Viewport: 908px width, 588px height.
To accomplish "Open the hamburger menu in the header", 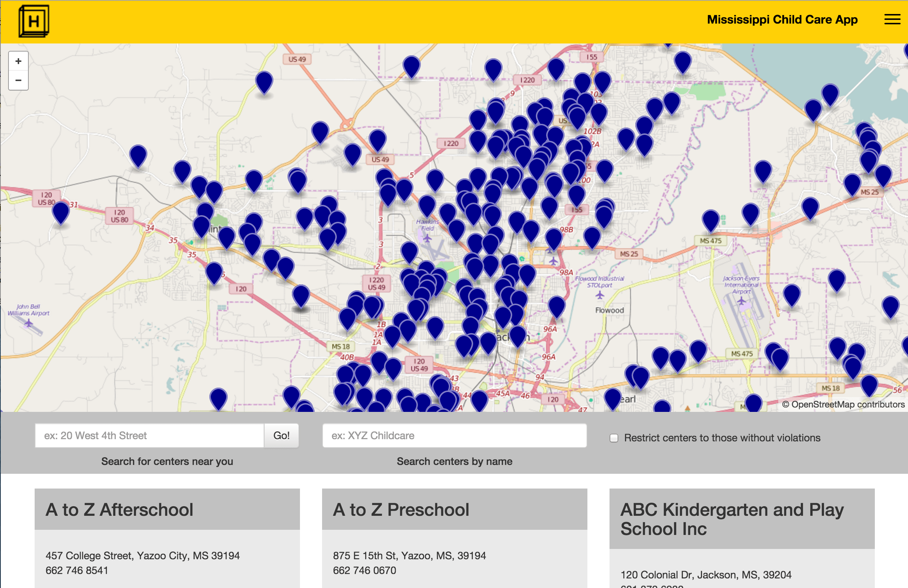I will click(892, 19).
